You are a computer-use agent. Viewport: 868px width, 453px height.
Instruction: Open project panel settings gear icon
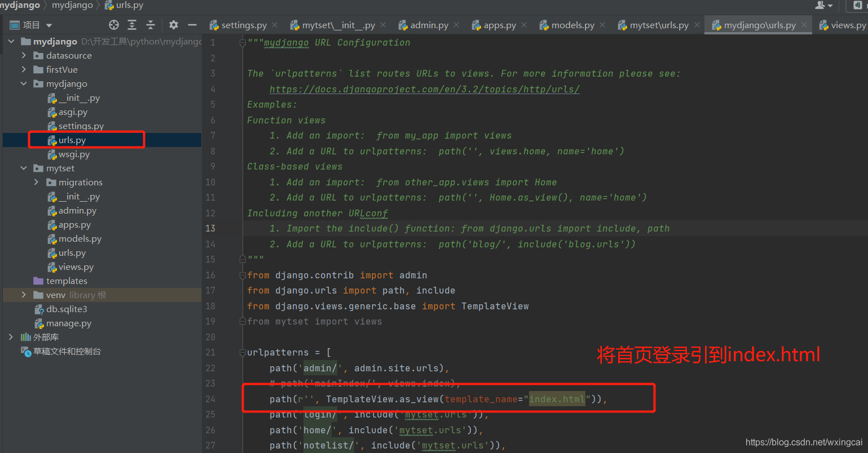(173, 25)
